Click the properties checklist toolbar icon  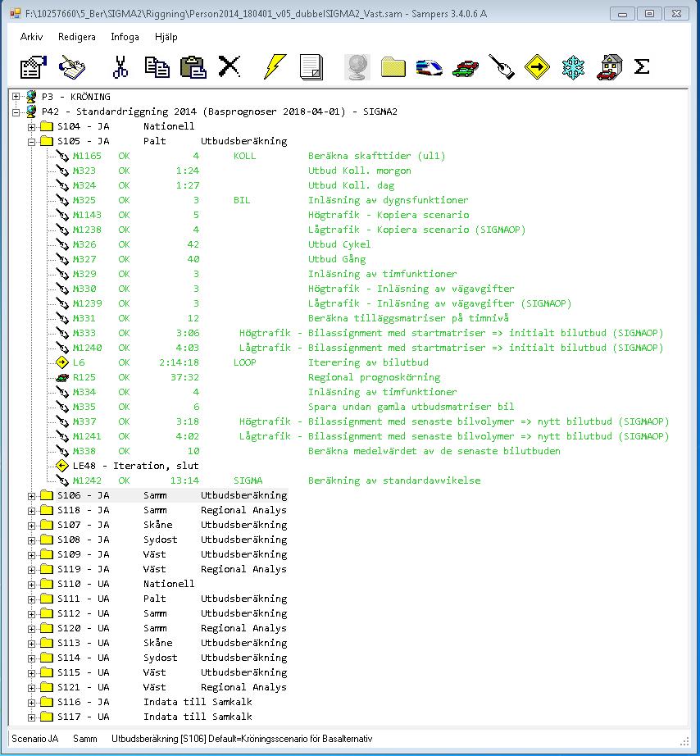point(34,66)
